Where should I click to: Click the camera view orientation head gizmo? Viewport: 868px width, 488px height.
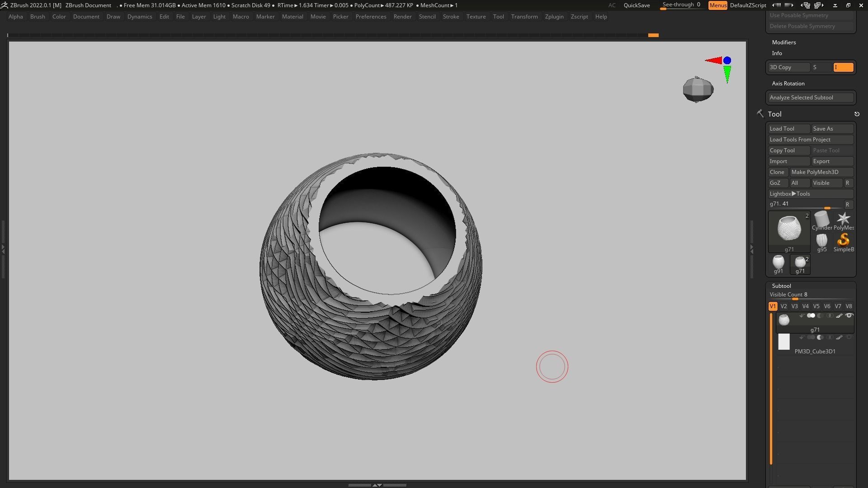click(698, 89)
